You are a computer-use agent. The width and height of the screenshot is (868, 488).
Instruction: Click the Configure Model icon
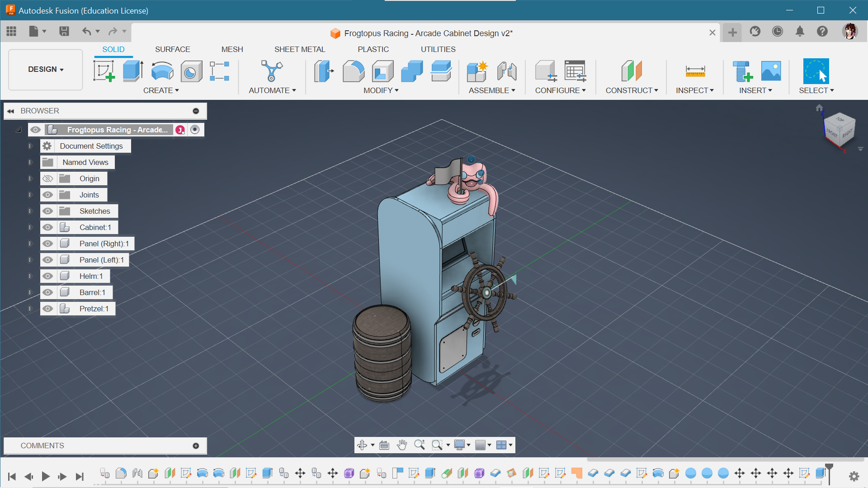[546, 71]
